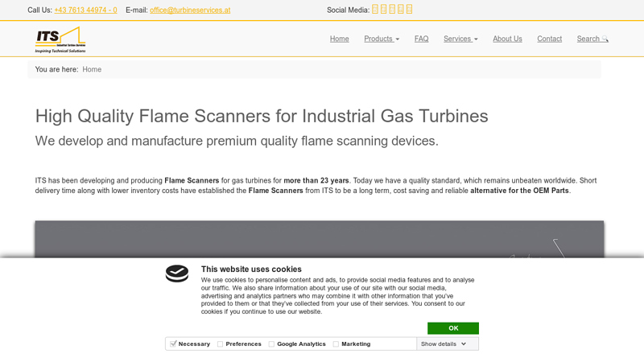This screenshot has width=644, height=362.
Task: Expand the Products dropdown menu
Action: click(x=382, y=39)
